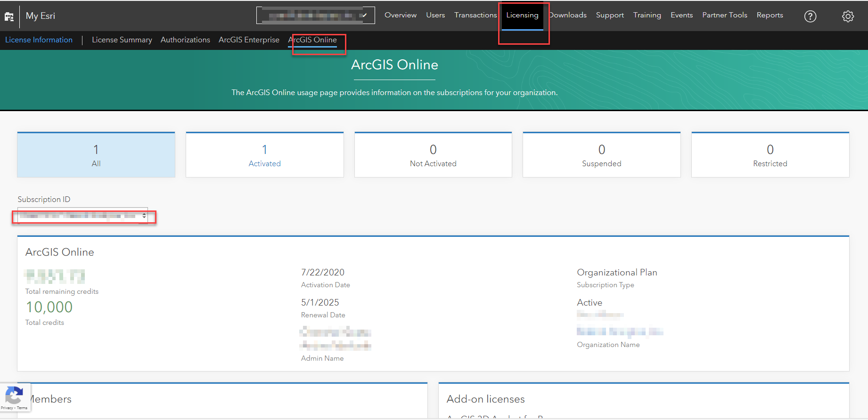
Task: Click the reCAPTCHA Privacy link
Action: point(7,408)
